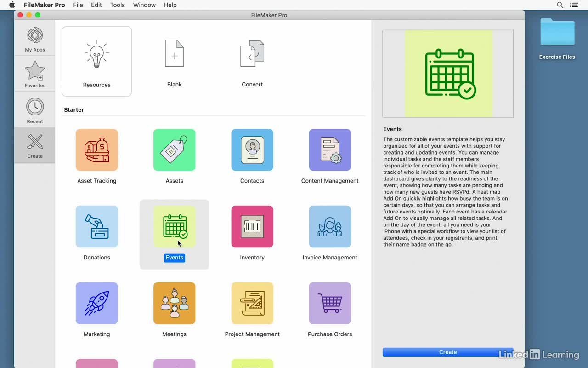Click the Purchase Orders label text

[x=330, y=334]
